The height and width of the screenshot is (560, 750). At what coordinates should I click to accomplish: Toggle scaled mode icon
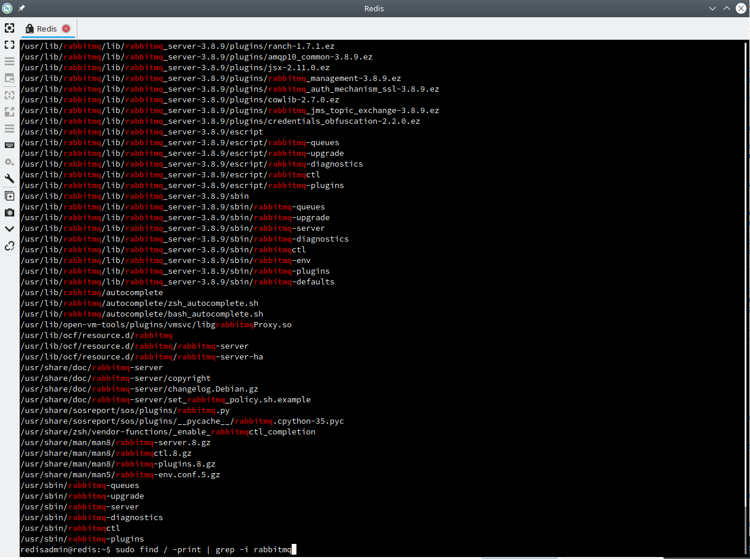tap(10, 111)
